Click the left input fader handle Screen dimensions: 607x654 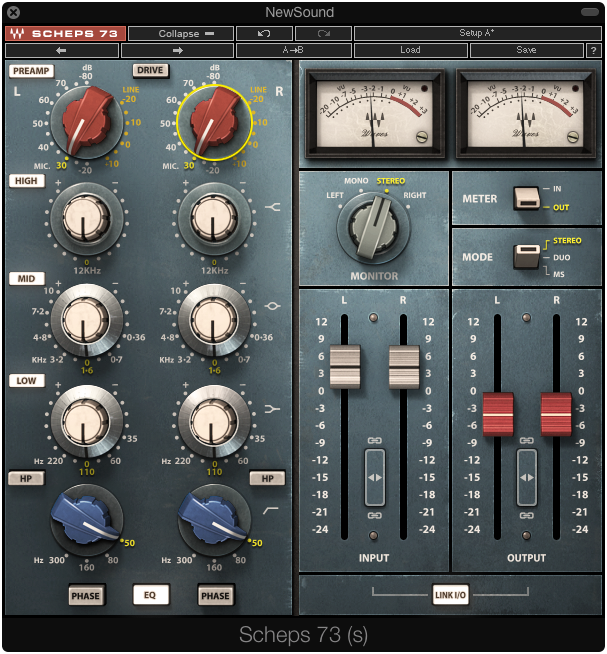click(345, 367)
